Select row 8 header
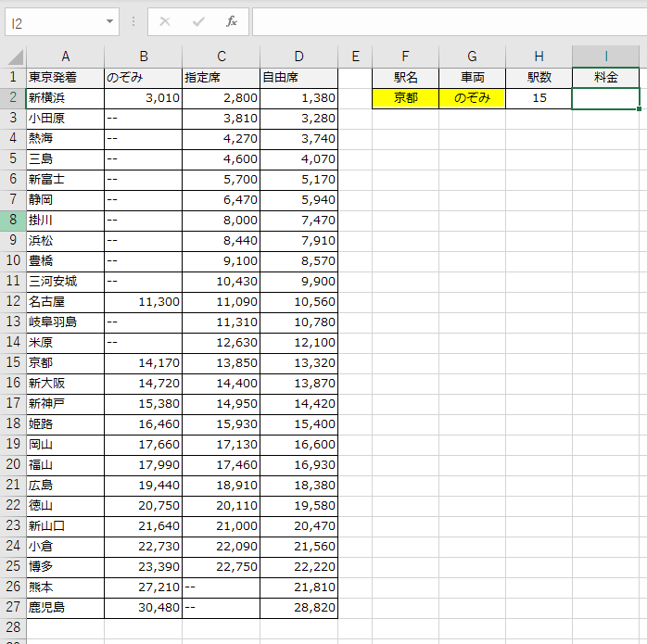 [x=13, y=220]
